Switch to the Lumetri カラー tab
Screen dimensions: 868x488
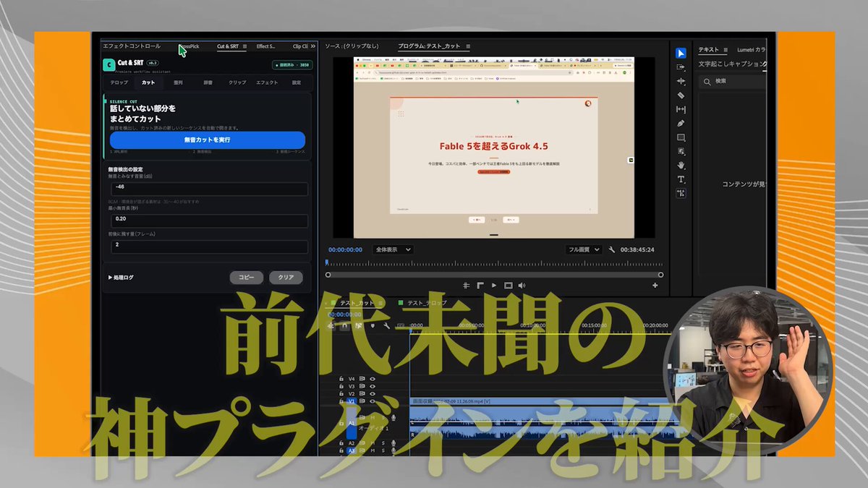point(752,50)
